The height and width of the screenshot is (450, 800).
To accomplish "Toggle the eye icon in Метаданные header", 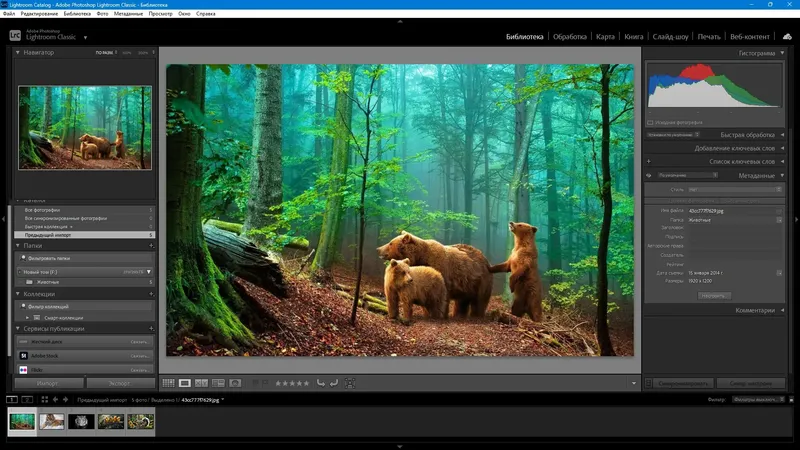I will (648, 176).
